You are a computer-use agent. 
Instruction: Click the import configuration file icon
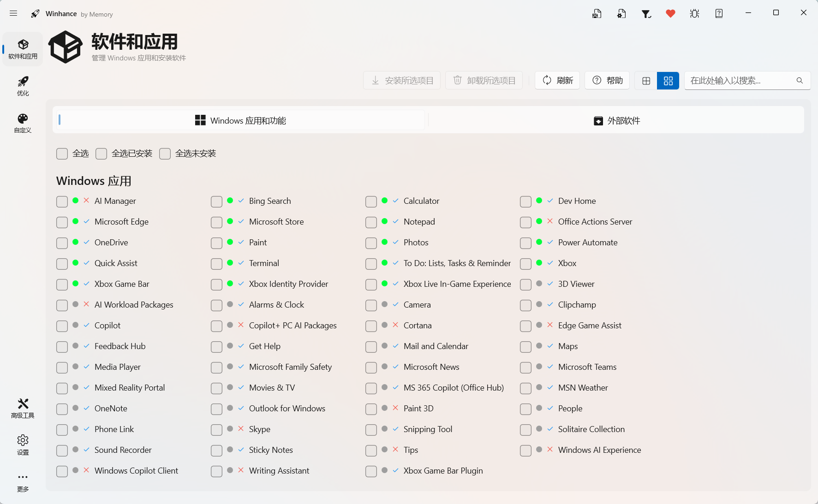621,14
